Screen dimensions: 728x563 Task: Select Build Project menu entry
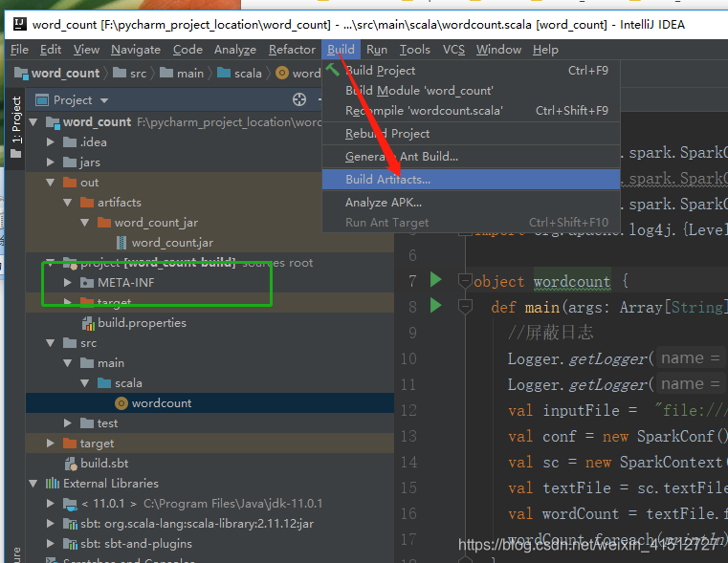tap(472, 71)
